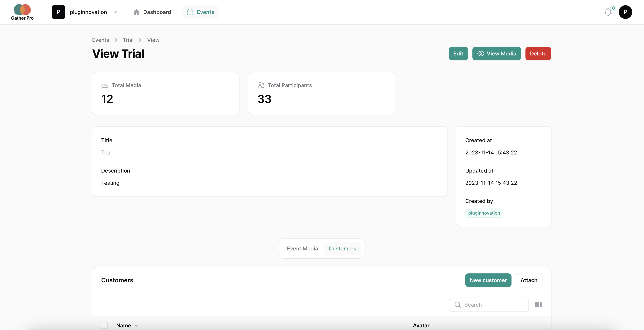Click the pluginnovation tenant avatar icon

point(58,12)
